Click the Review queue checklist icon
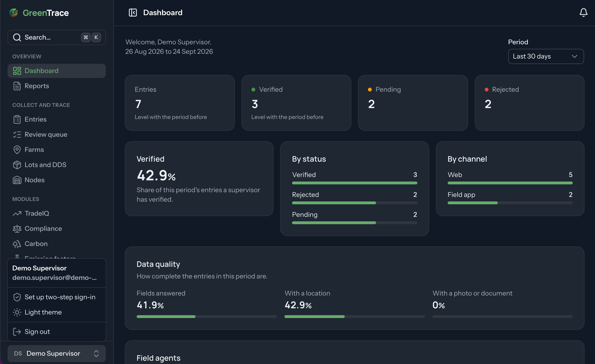This screenshot has width=595, height=364. (17, 135)
